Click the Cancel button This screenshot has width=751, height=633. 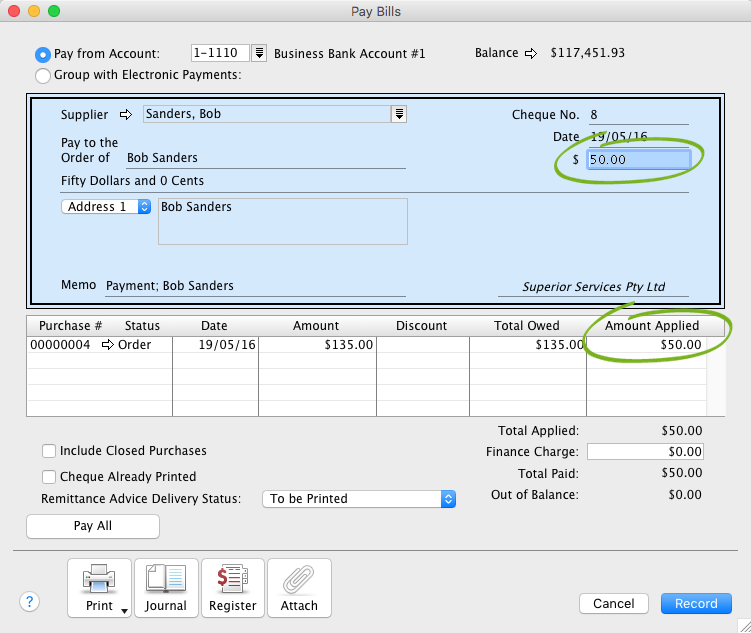614,603
